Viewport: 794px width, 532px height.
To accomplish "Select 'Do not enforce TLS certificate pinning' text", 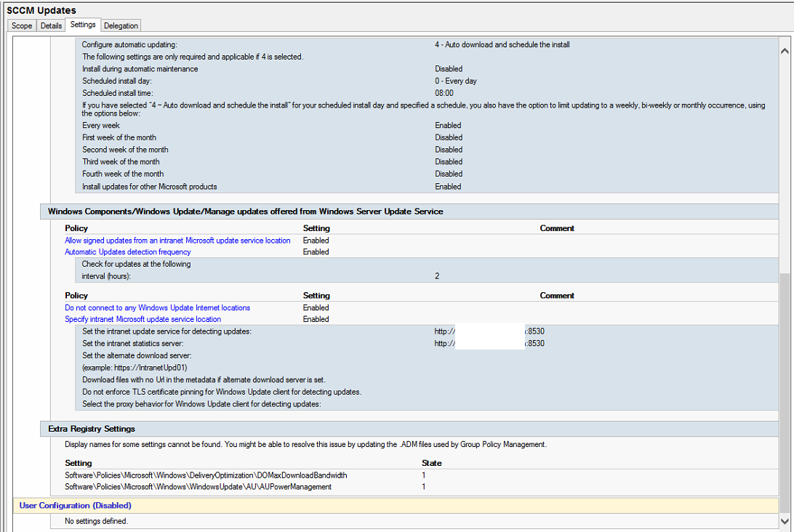I will point(221,392).
